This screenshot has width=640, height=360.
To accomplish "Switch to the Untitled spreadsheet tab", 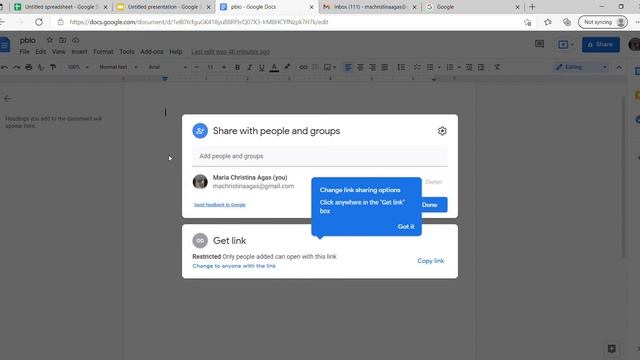I will [x=60, y=7].
